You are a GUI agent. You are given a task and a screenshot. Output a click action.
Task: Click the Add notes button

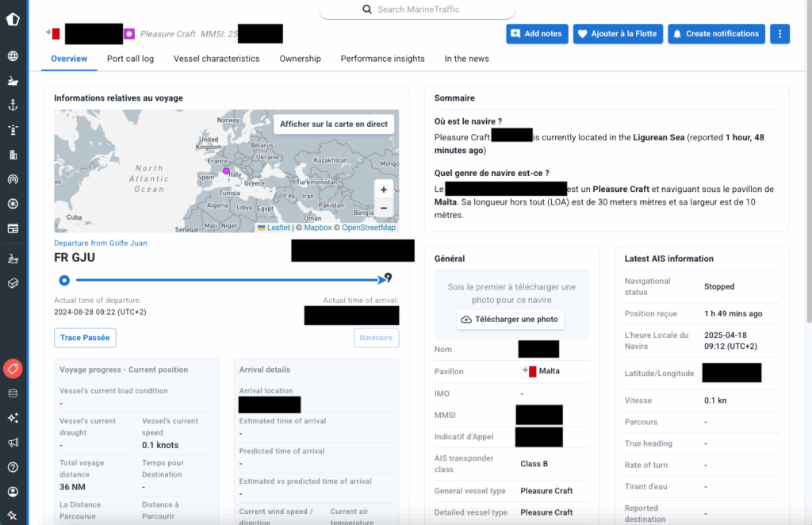537,34
